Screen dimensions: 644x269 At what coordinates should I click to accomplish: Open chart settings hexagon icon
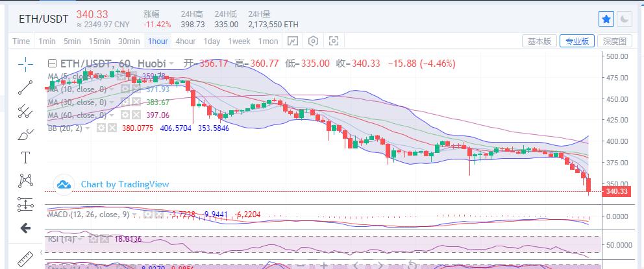[x=313, y=41]
